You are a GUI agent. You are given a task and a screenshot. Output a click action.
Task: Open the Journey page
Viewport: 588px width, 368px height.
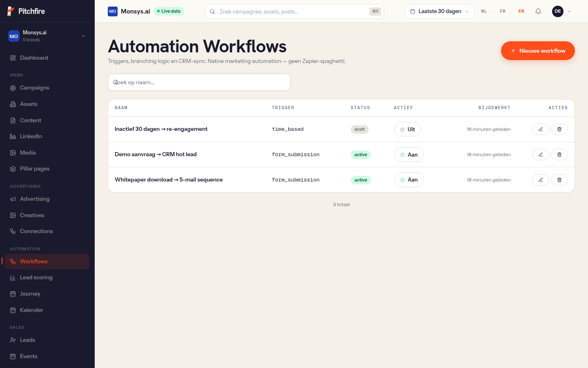click(x=47, y=294)
